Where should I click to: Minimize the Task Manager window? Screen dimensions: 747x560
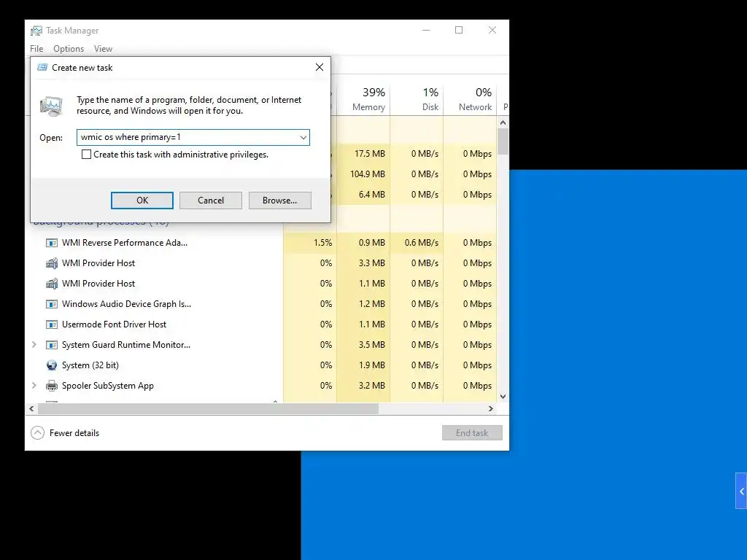click(426, 30)
